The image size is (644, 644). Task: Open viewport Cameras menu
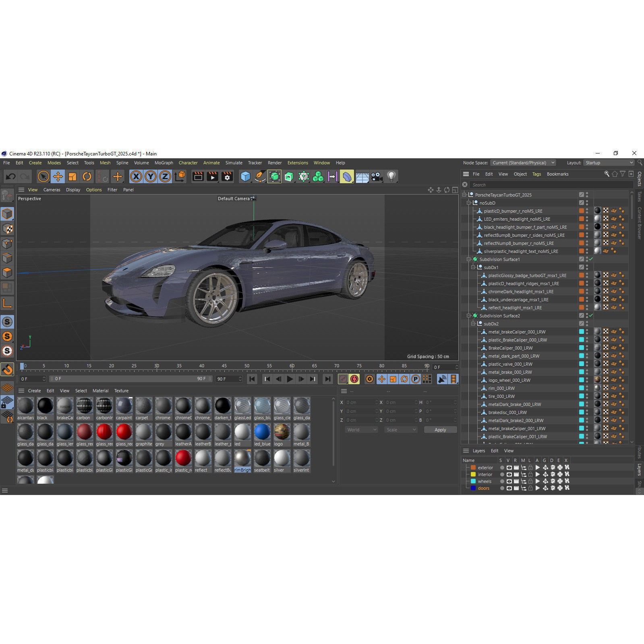[52, 190]
